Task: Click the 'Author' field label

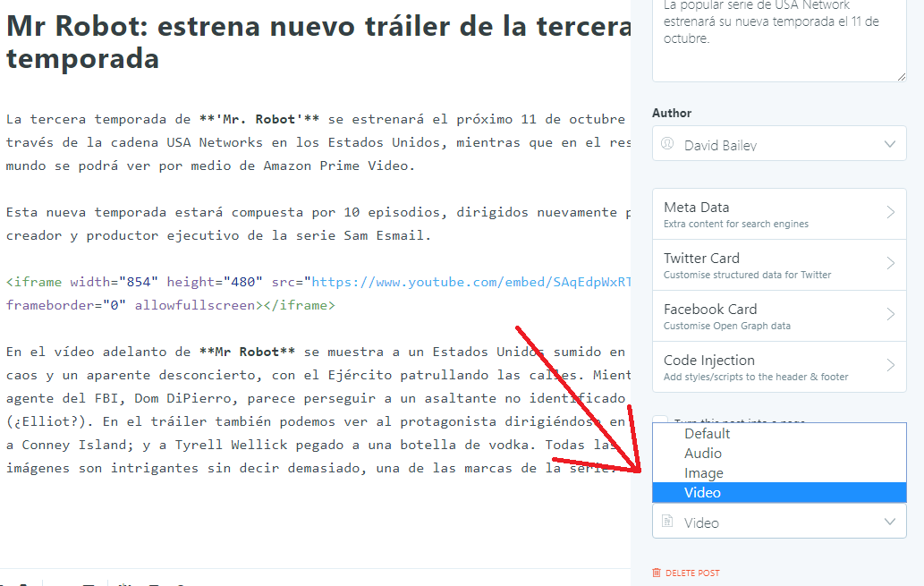Action: (672, 114)
